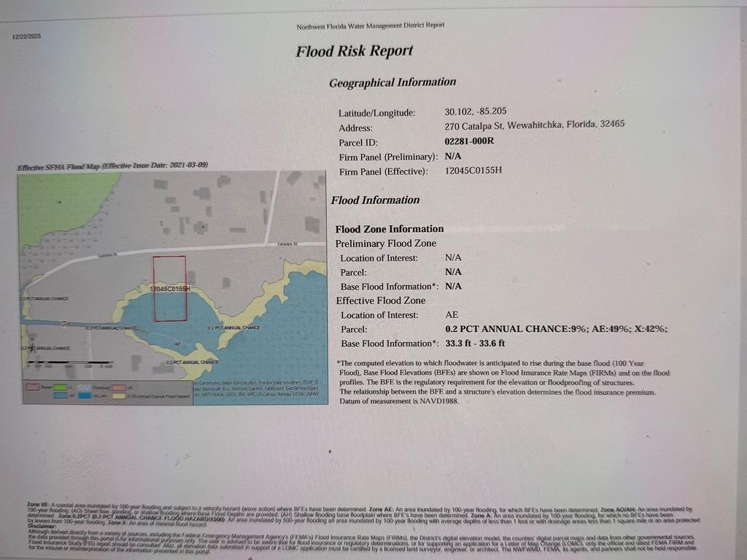
Task: Click the Flood Information section heading
Action: (375, 200)
